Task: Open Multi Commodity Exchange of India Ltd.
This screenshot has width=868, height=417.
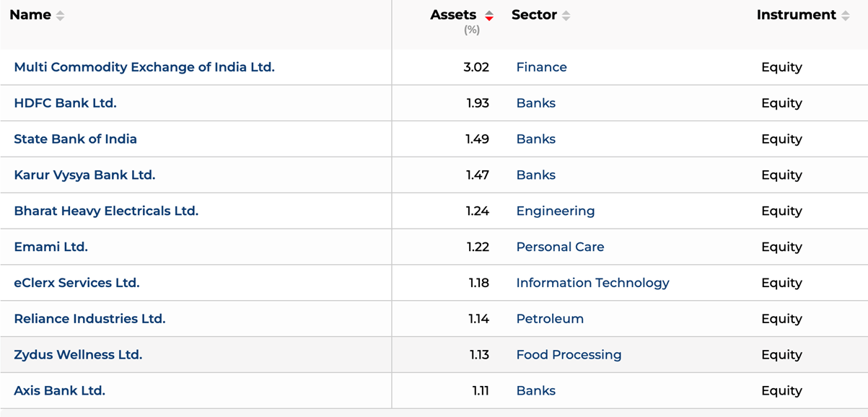Action: click(x=144, y=67)
